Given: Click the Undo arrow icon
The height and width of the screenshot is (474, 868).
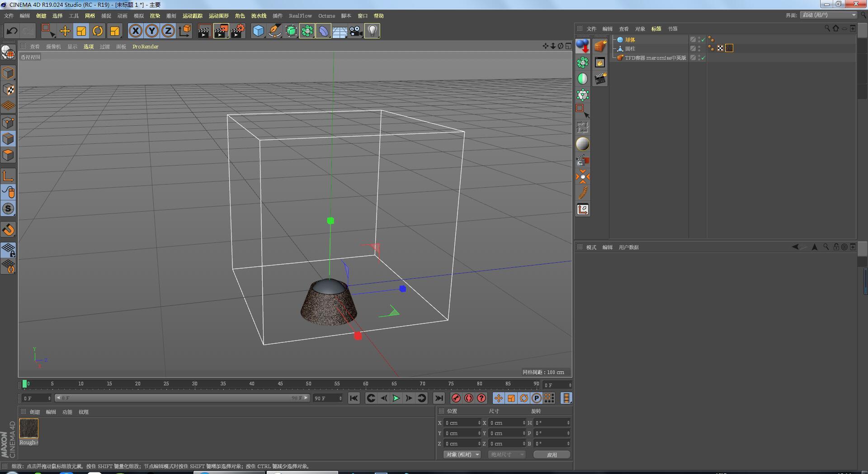Looking at the screenshot, I should click(x=12, y=31).
